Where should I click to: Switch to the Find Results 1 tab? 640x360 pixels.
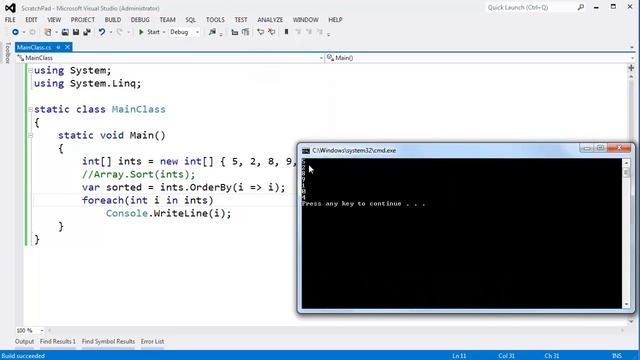(x=58, y=341)
